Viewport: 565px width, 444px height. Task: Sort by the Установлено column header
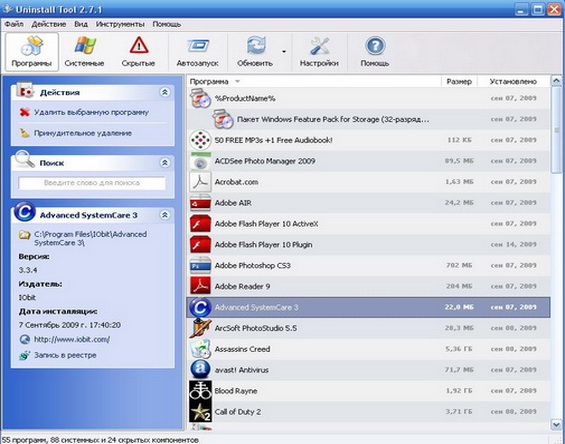[513, 81]
